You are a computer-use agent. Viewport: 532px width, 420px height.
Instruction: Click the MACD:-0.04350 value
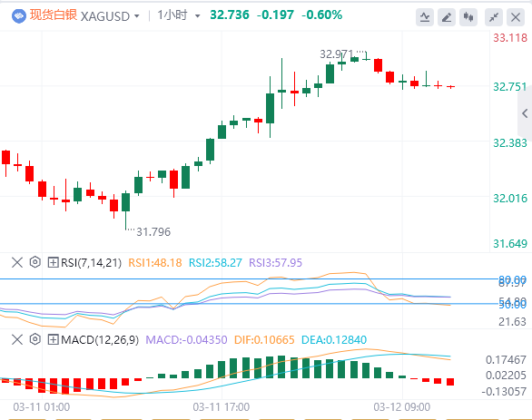tap(186, 339)
